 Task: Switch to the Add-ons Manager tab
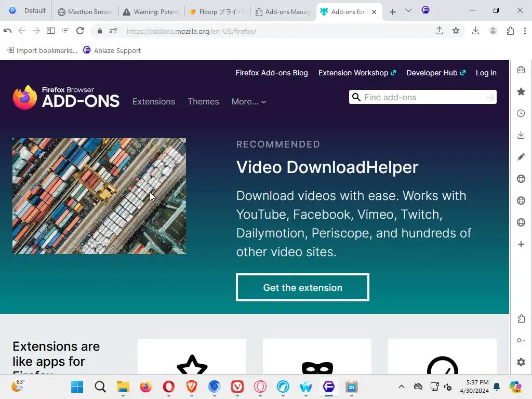[283, 12]
